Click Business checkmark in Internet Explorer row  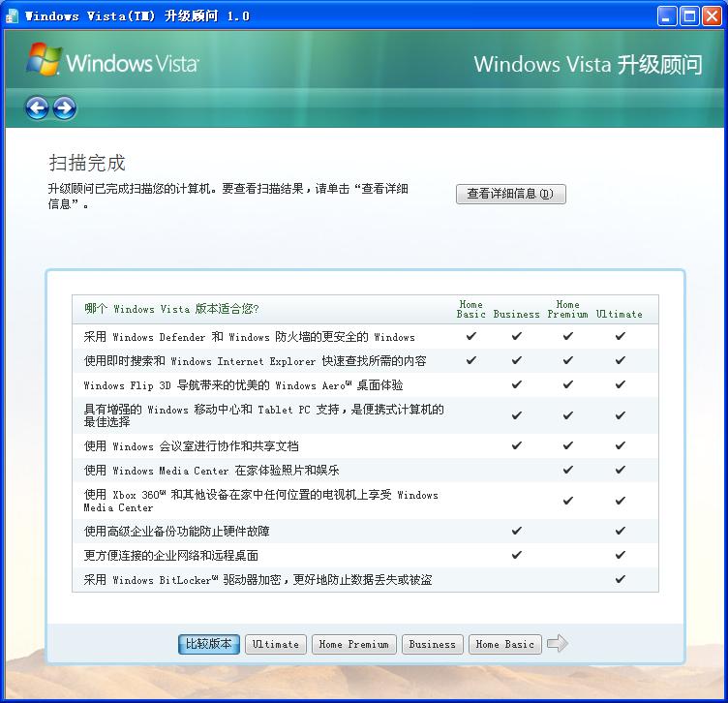516,360
